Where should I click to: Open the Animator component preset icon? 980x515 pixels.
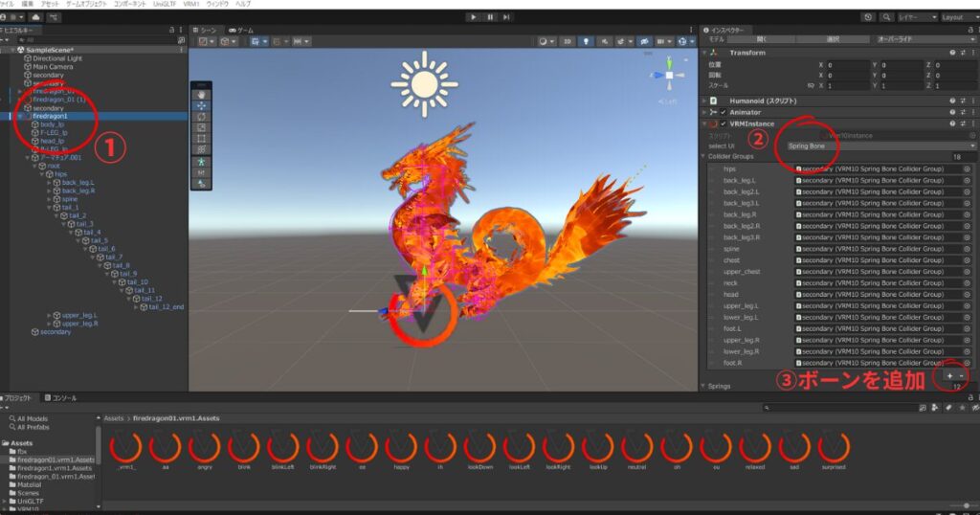coord(963,112)
